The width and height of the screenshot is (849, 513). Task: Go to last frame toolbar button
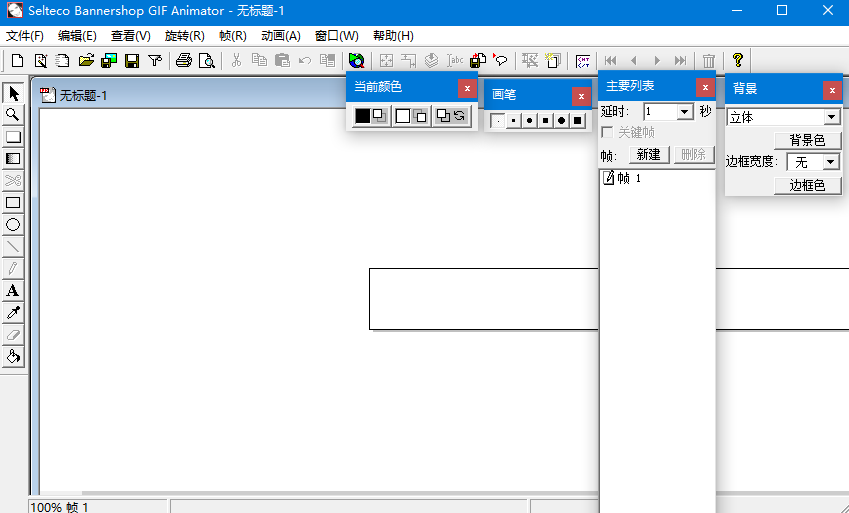681,60
